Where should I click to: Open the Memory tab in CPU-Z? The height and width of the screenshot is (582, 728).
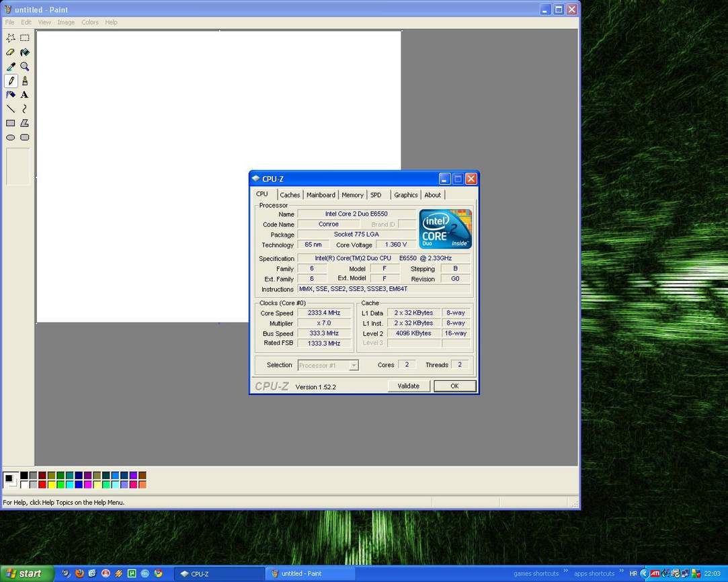coord(352,195)
